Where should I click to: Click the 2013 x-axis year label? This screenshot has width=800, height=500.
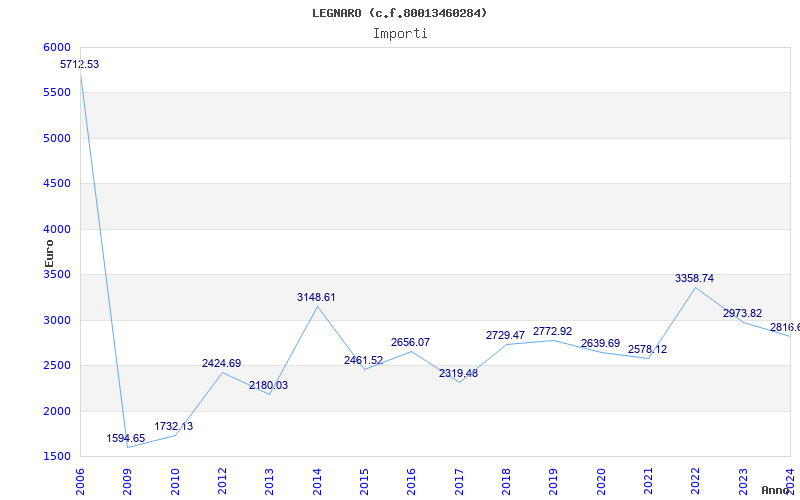click(269, 482)
